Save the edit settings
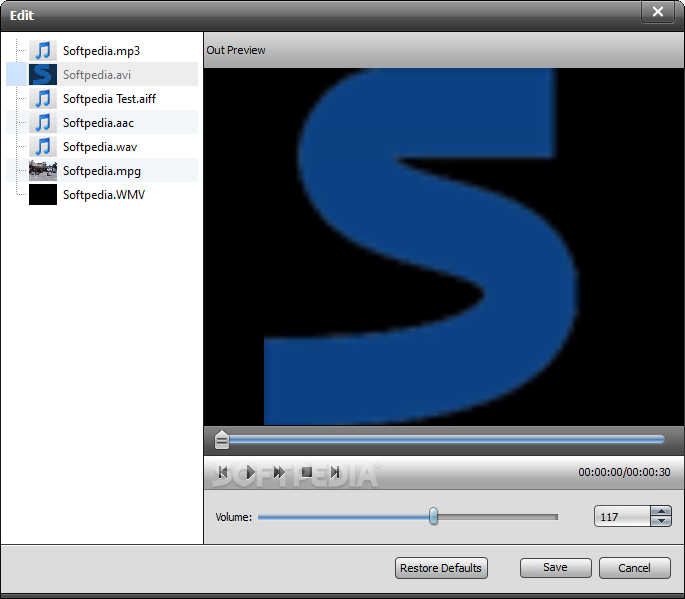The image size is (685, 599). (556, 568)
